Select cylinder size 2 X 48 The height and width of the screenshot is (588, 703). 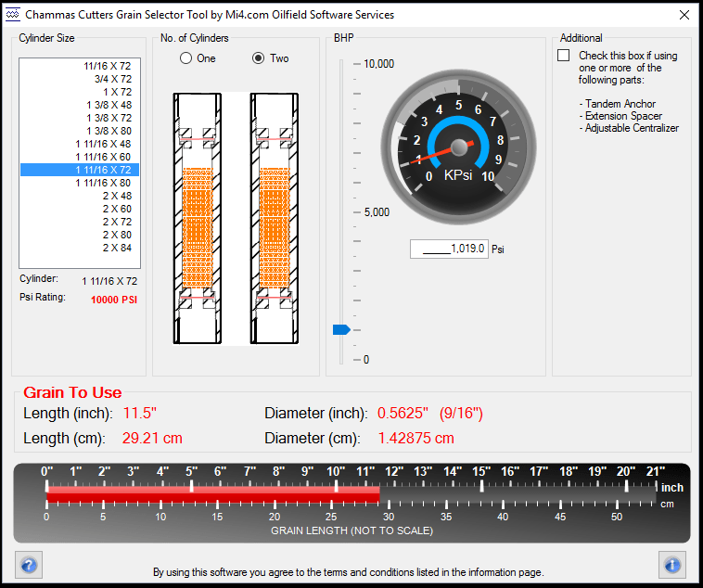pyautogui.click(x=80, y=196)
